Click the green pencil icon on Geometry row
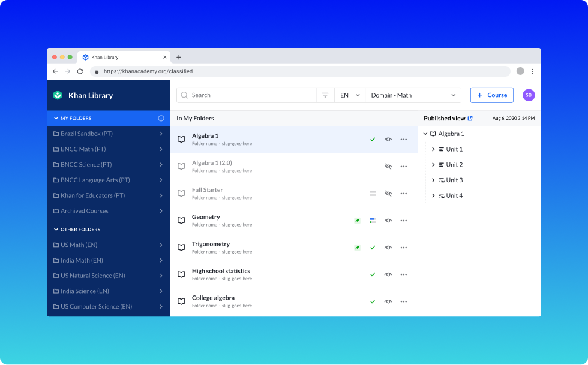The width and height of the screenshot is (588, 365). click(x=358, y=221)
